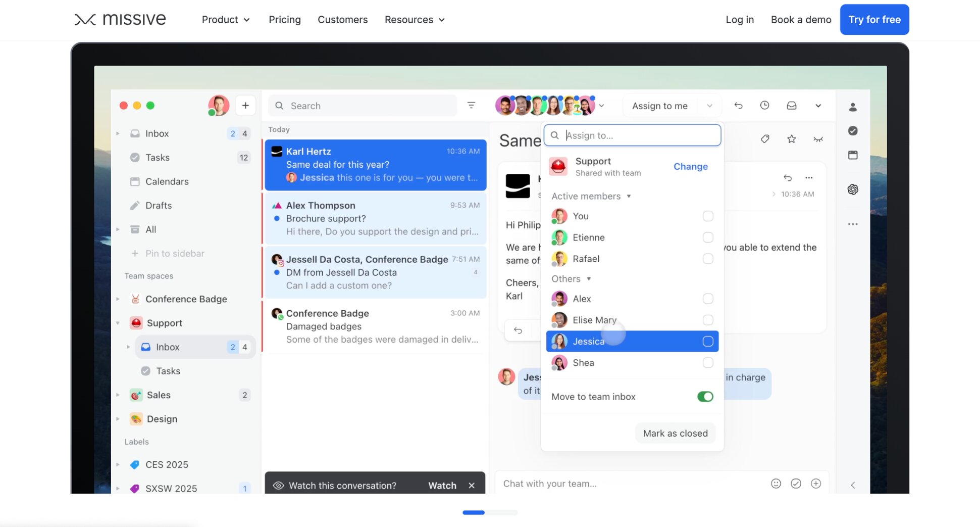Screen dimensions: 980x527
Task: Click the reply button below Karl's message
Action: coord(518,330)
